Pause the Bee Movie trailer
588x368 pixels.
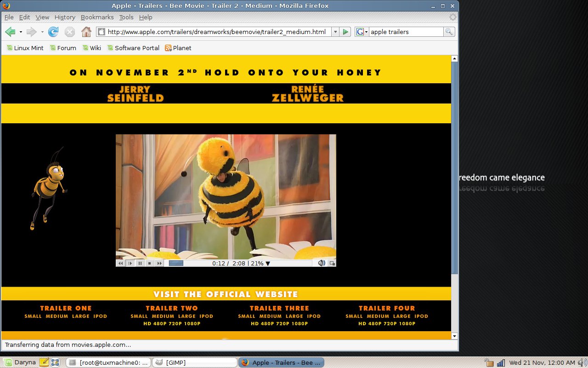pyautogui.click(x=140, y=263)
